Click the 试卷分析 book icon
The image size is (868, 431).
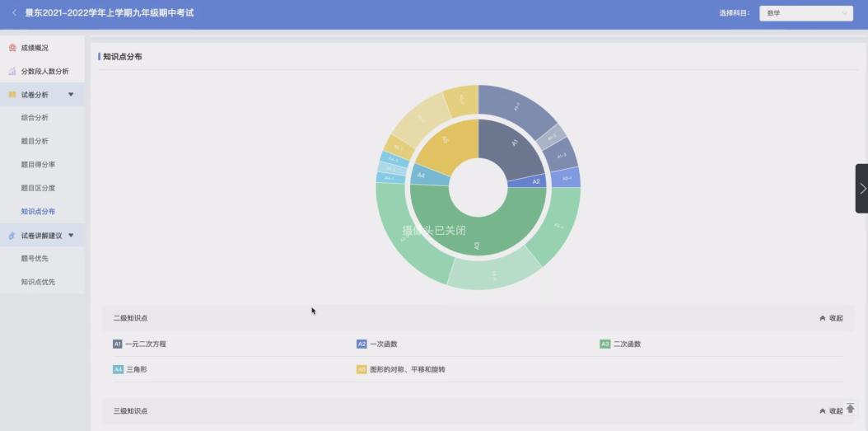[x=12, y=95]
